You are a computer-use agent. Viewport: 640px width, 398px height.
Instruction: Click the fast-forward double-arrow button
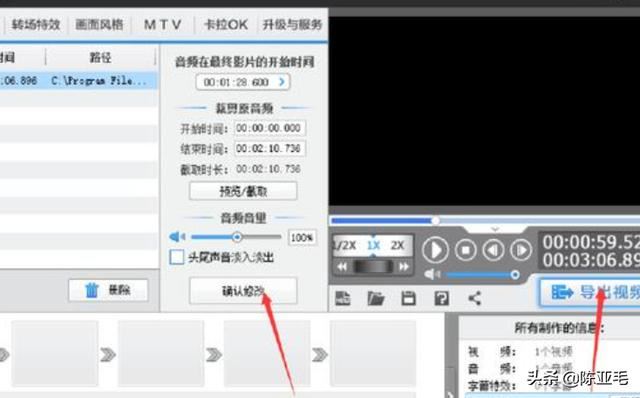(404, 267)
